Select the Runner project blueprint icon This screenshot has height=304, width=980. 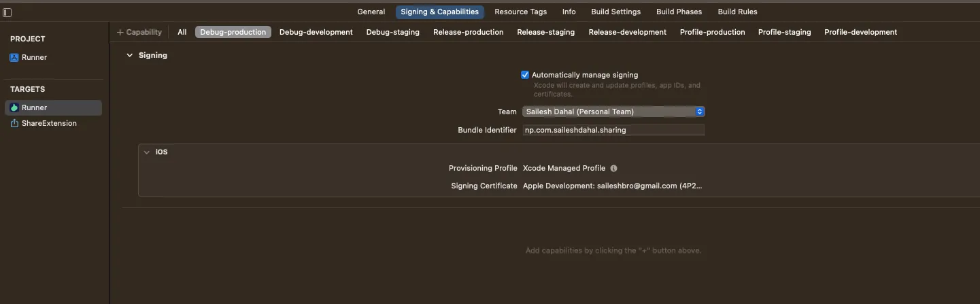click(x=14, y=58)
